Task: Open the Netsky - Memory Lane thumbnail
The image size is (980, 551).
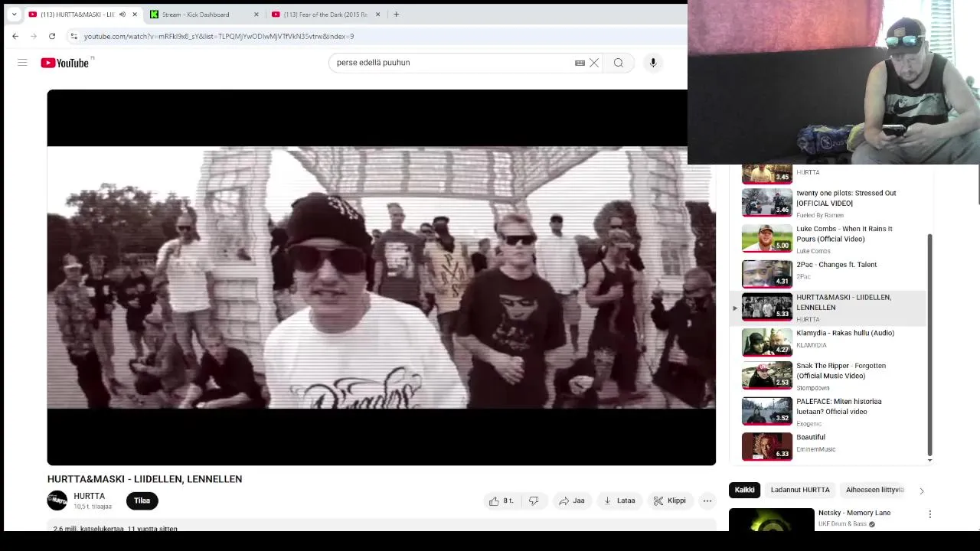Action: tap(772, 520)
